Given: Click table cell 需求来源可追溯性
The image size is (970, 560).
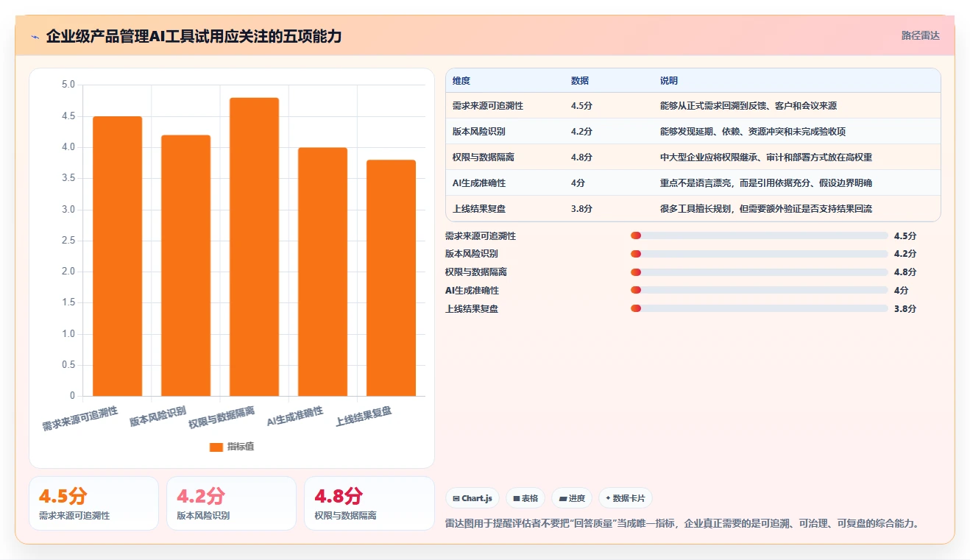Looking at the screenshot, I should (x=488, y=106).
